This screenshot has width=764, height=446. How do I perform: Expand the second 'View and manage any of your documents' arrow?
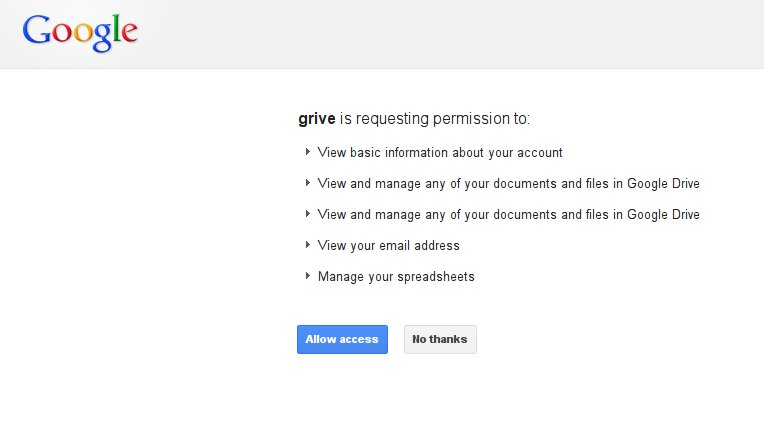tap(307, 214)
